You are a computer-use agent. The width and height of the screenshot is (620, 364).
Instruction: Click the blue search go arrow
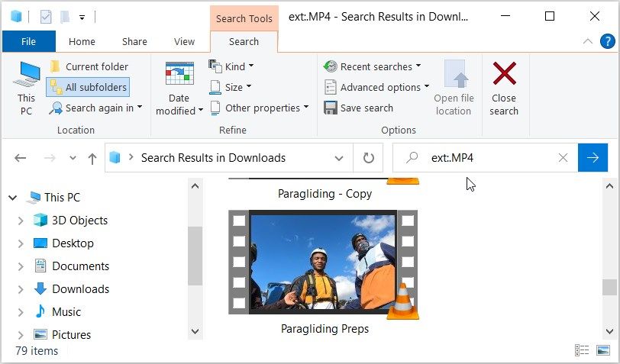(593, 158)
